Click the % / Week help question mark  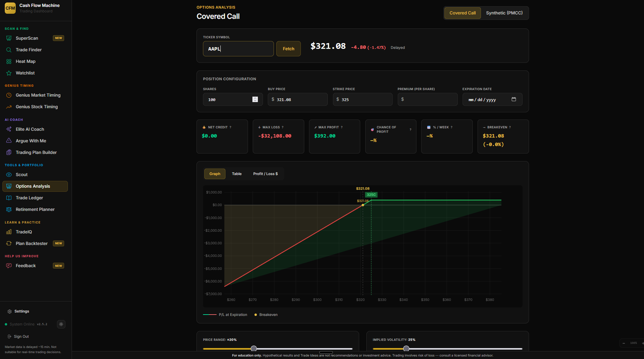tap(452, 127)
